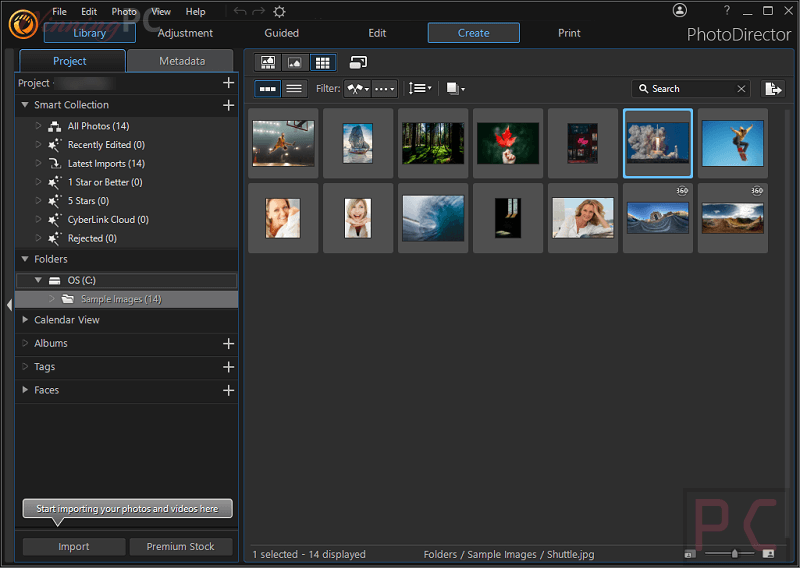Open the Photo menu

point(124,11)
